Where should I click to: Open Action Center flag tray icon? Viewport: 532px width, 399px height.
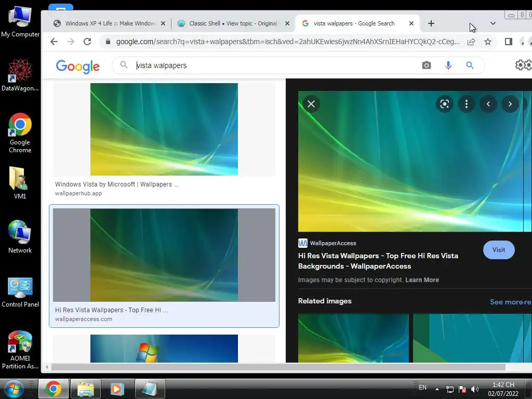click(x=462, y=389)
